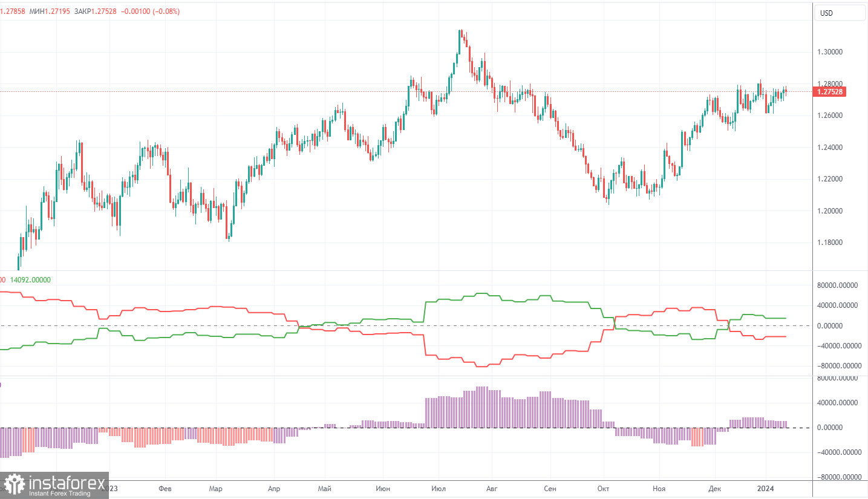868x499 pixels.
Task: Click the current price label 1.27528
Action: point(830,92)
